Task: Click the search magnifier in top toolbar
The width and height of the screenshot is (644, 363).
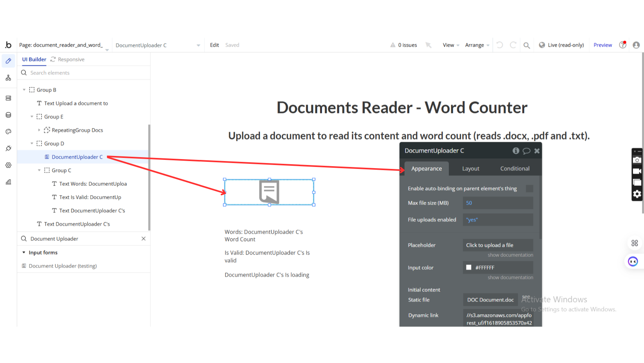Action: pyautogui.click(x=527, y=45)
